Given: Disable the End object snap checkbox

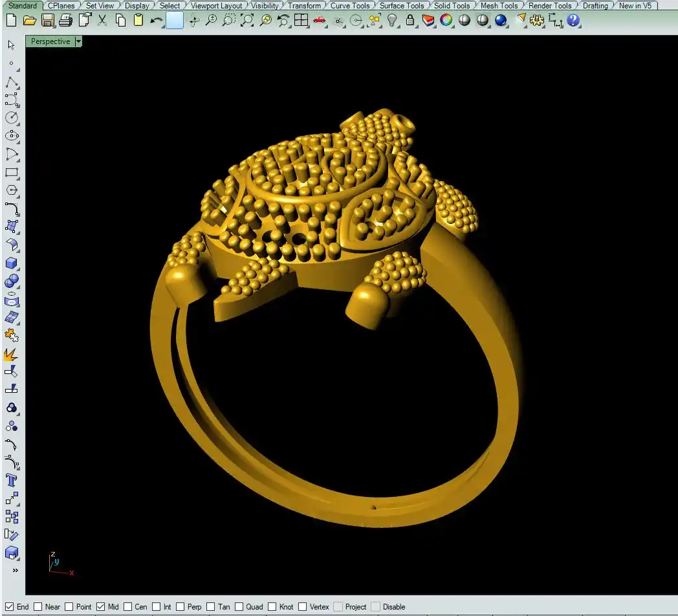Looking at the screenshot, I should pos(10,607).
